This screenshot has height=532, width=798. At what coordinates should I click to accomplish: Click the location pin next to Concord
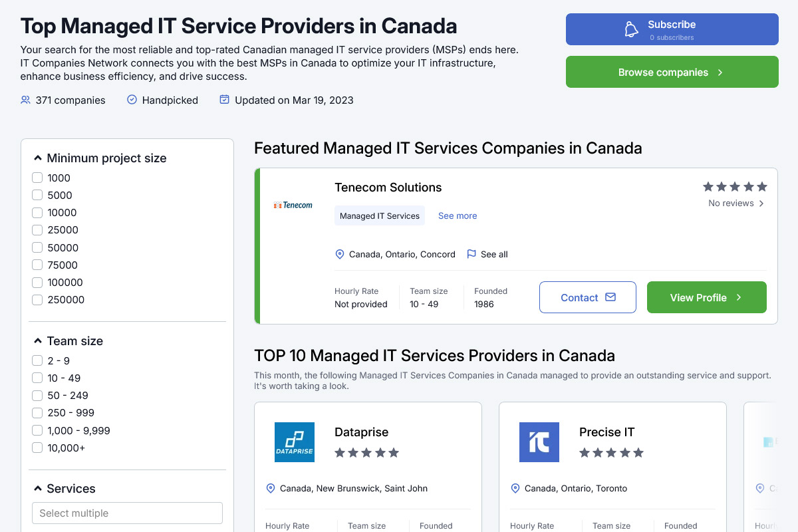tap(340, 254)
